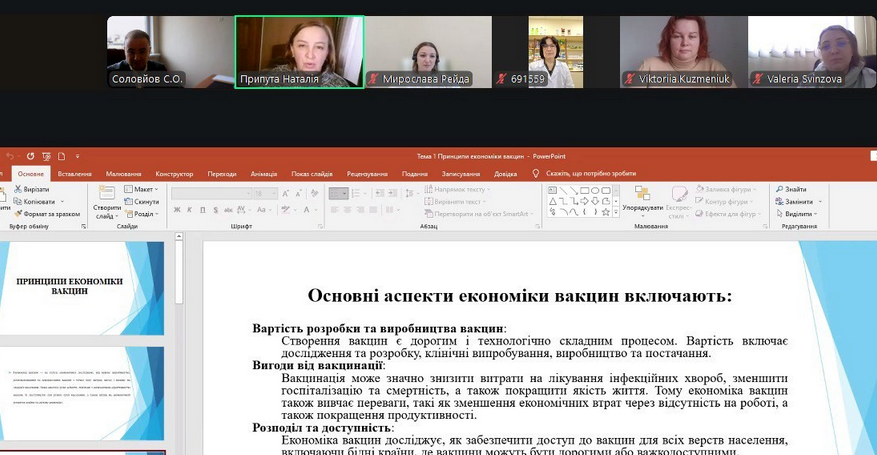Click the Reset (Скинути) slide button
Viewport: 877px width, 455px height.
tap(143, 201)
